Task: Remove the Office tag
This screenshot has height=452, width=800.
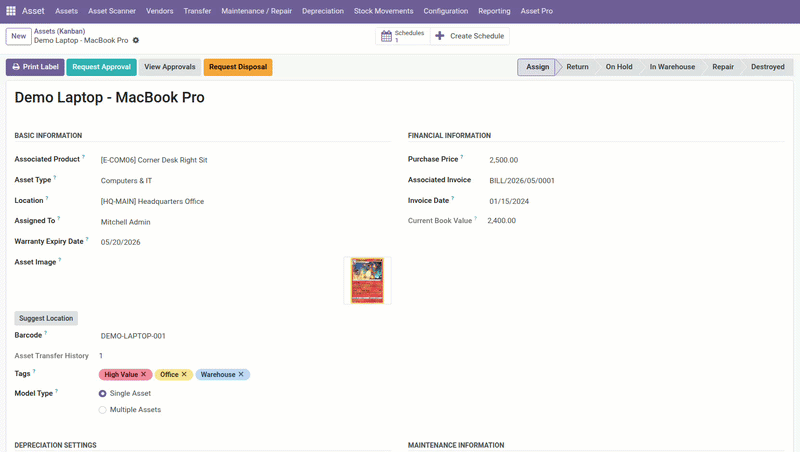Action: pyautogui.click(x=184, y=374)
